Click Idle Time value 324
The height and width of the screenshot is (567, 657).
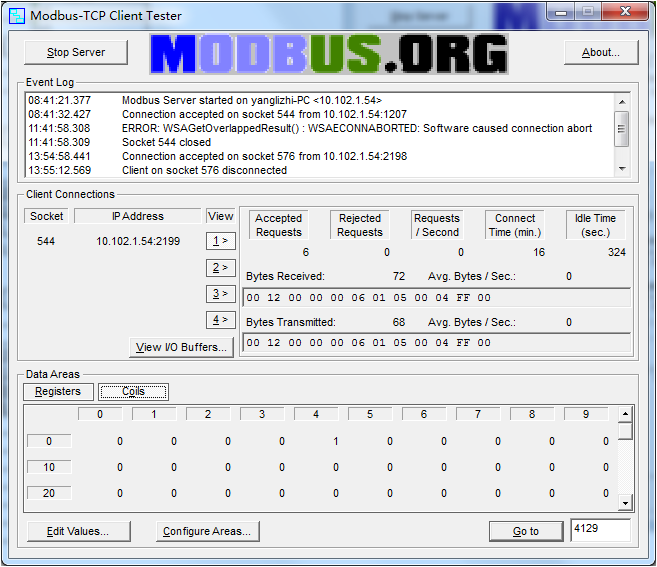click(x=617, y=252)
